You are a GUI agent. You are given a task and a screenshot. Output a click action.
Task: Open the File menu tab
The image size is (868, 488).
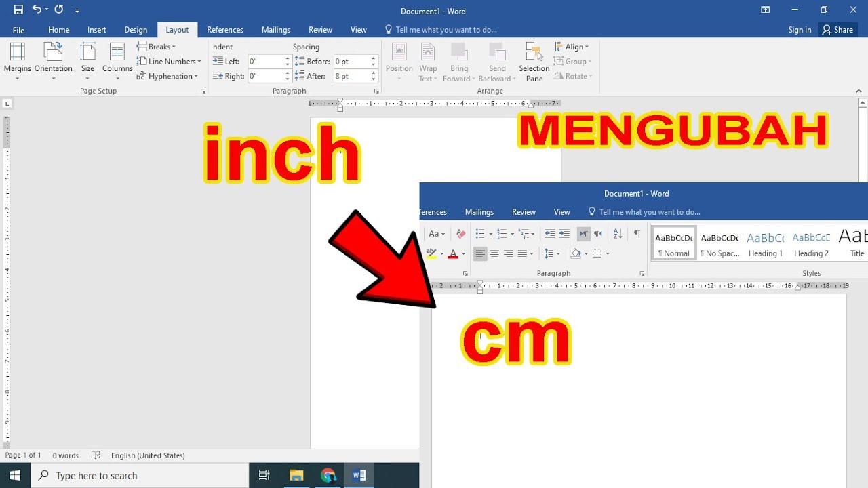pyautogui.click(x=18, y=30)
